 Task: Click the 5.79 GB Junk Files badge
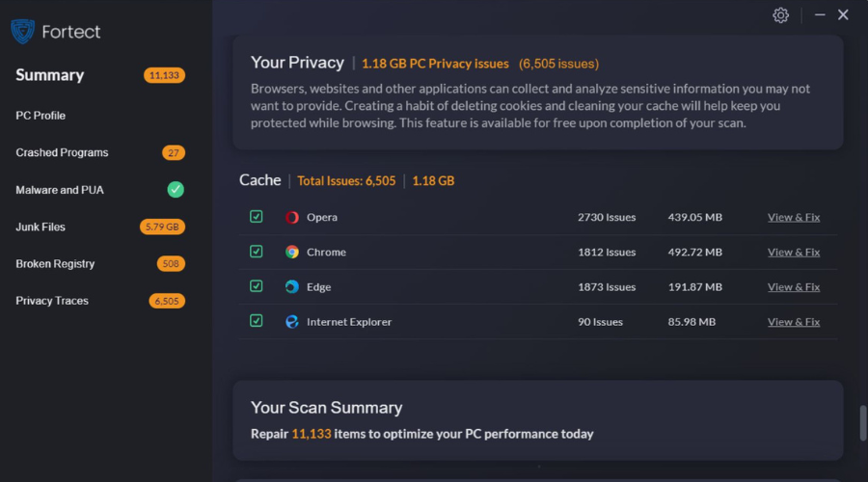pos(162,227)
